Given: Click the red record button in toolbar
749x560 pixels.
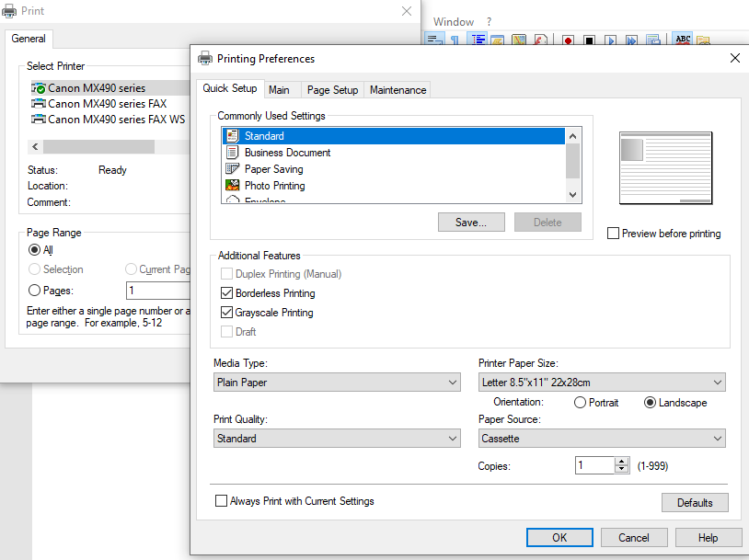Looking at the screenshot, I should (568, 41).
